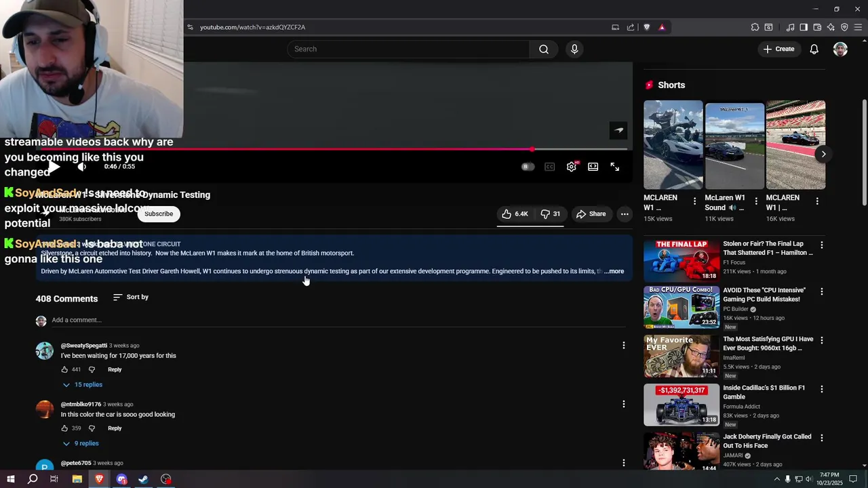Image resolution: width=868 pixels, height=488 pixels.
Task: Show next Shorts with the arrow
Action: (823, 154)
